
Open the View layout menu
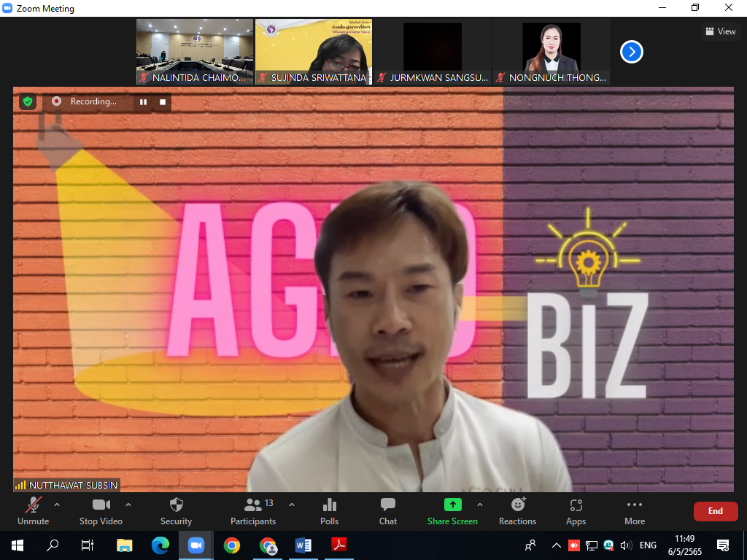(x=720, y=31)
